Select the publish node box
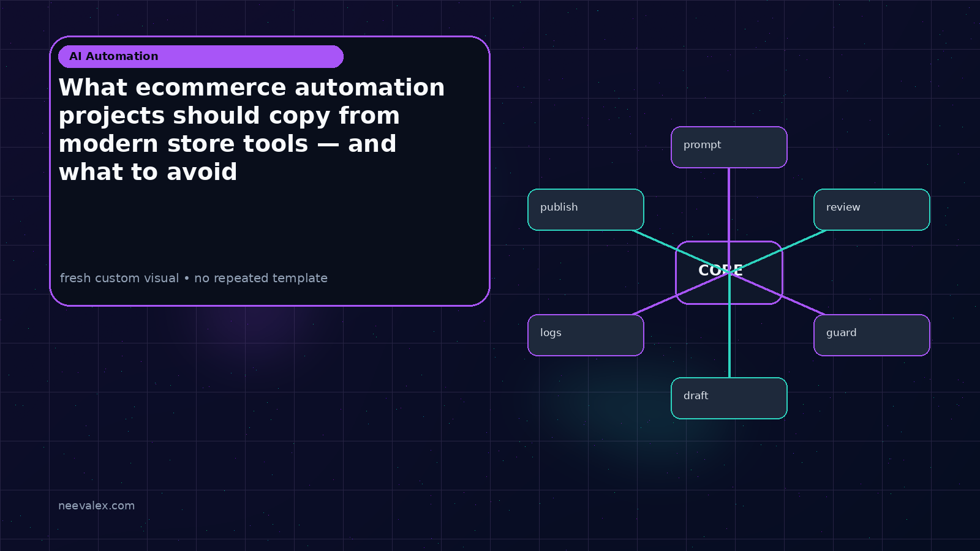Viewport: 980px width, 551px height. (586, 209)
